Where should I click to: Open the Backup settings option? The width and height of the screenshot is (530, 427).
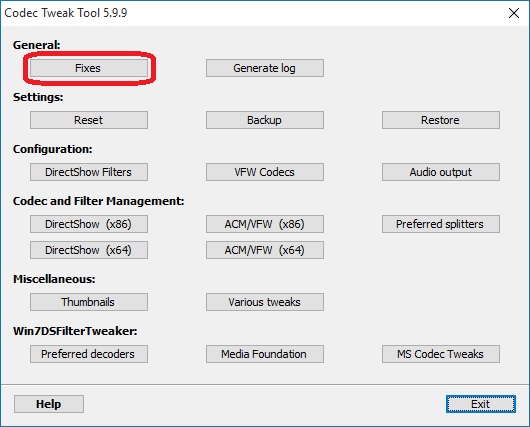265,120
